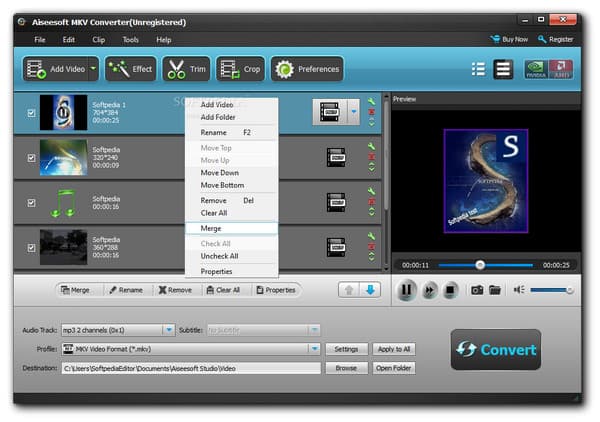Click the Buy Now cart link
Viewport: 600px width, 422px height.
tap(509, 39)
